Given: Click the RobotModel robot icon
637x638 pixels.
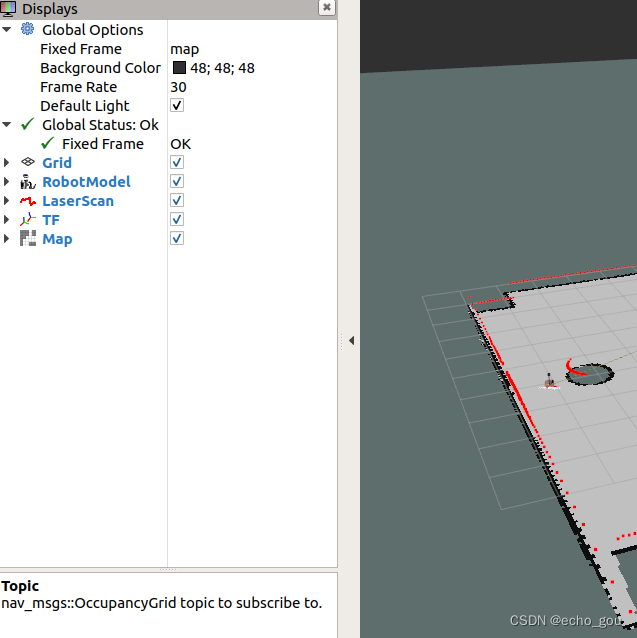Looking at the screenshot, I should pyautogui.click(x=27, y=181).
